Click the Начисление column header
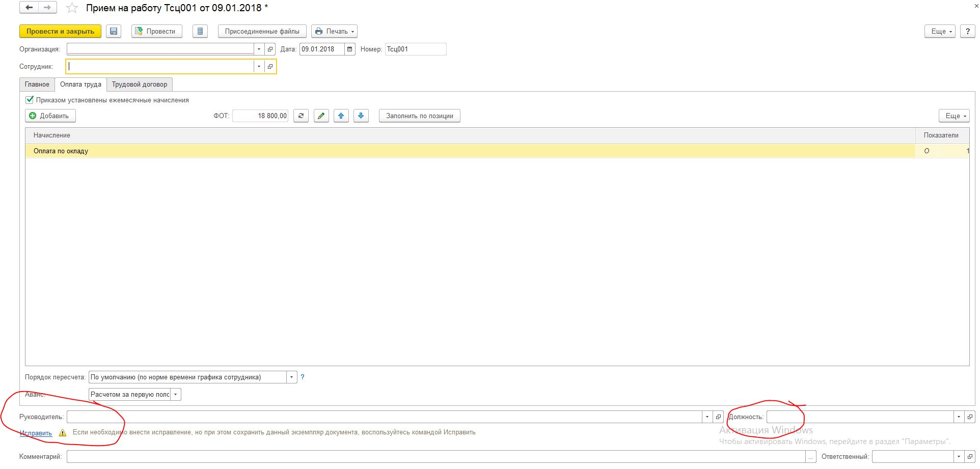Image resolution: width=980 pixels, height=469 pixels. (x=470, y=135)
